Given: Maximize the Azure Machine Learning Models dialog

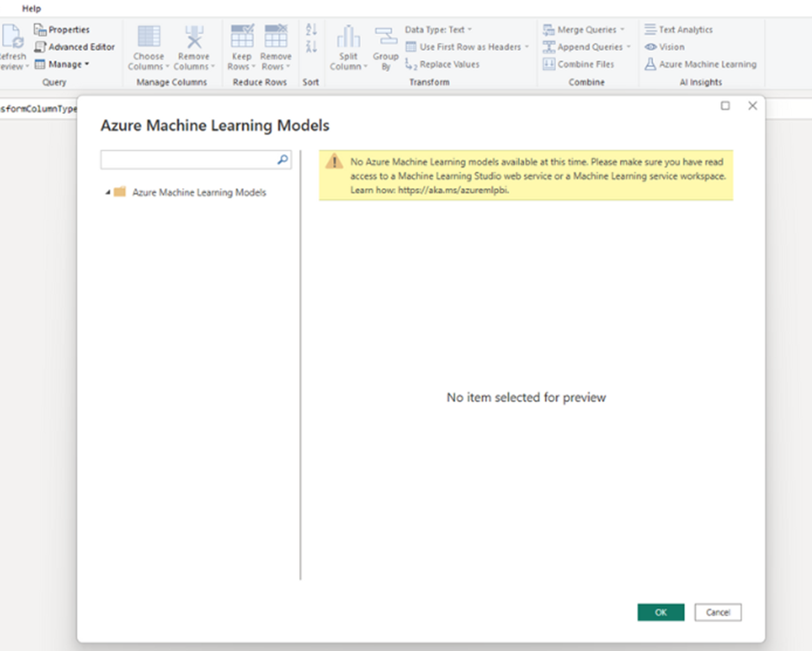Looking at the screenshot, I should [x=725, y=106].
